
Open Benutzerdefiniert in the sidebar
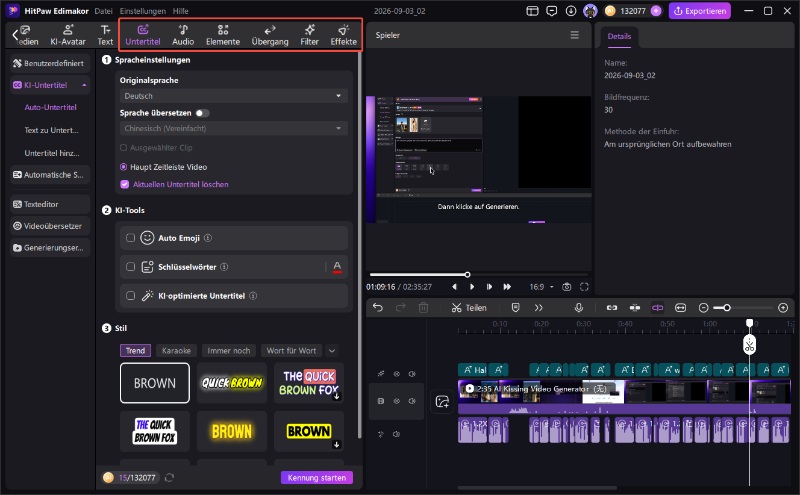50,63
